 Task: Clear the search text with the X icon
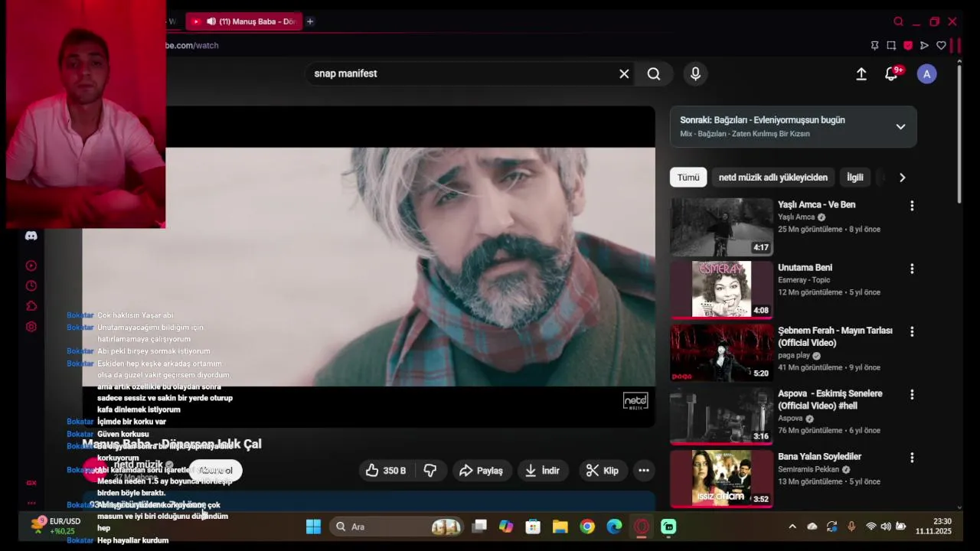pyautogui.click(x=624, y=73)
